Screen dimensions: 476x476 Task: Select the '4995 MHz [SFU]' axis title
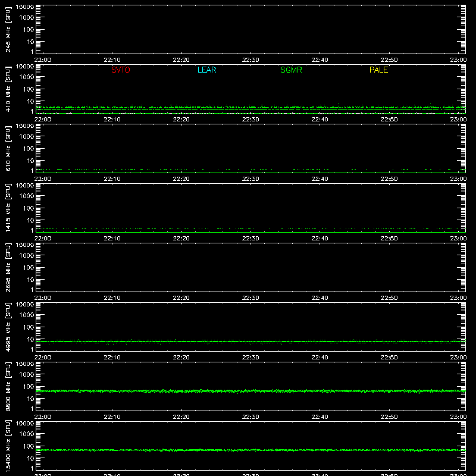[x=8, y=327]
